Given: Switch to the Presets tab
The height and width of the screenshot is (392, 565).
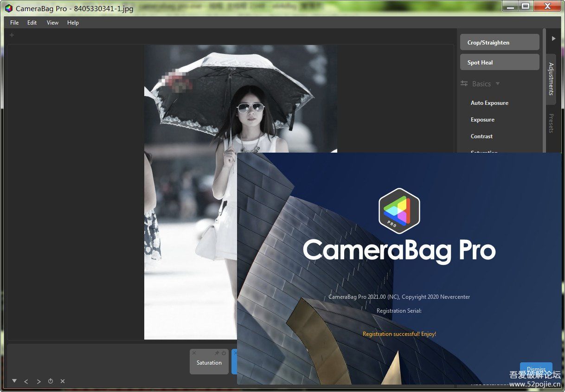Looking at the screenshot, I should [x=551, y=123].
